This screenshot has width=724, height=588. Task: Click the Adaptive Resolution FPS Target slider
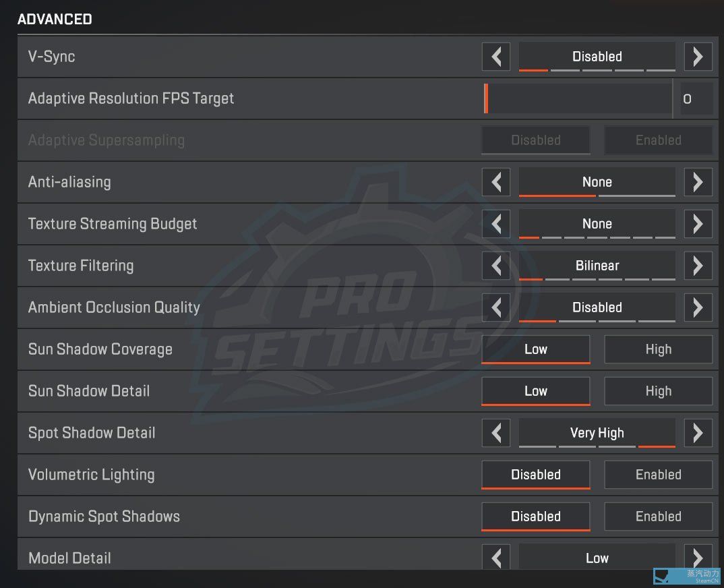click(x=578, y=98)
